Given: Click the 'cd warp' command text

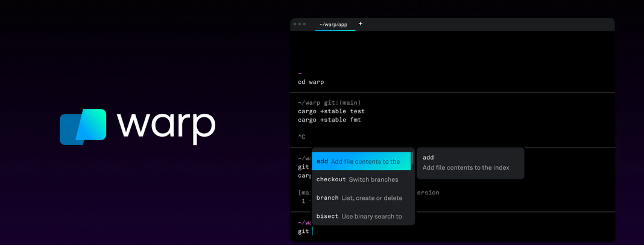Looking at the screenshot, I should [x=311, y=82].
